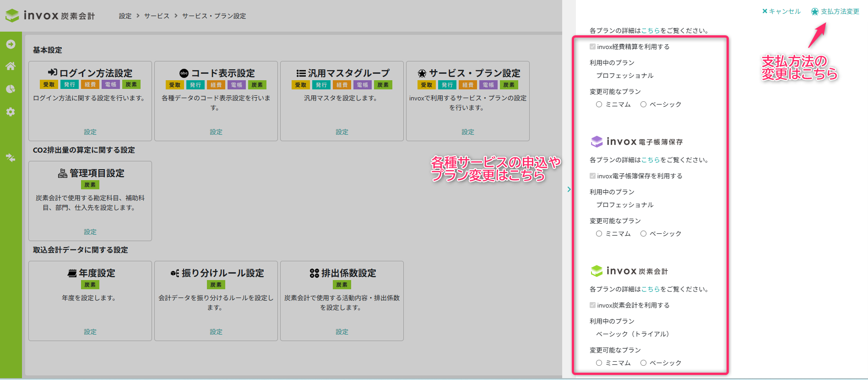Click the 炭素 tag on 排出係数設定 card
The image size is (868, 380).
(342, 285)
